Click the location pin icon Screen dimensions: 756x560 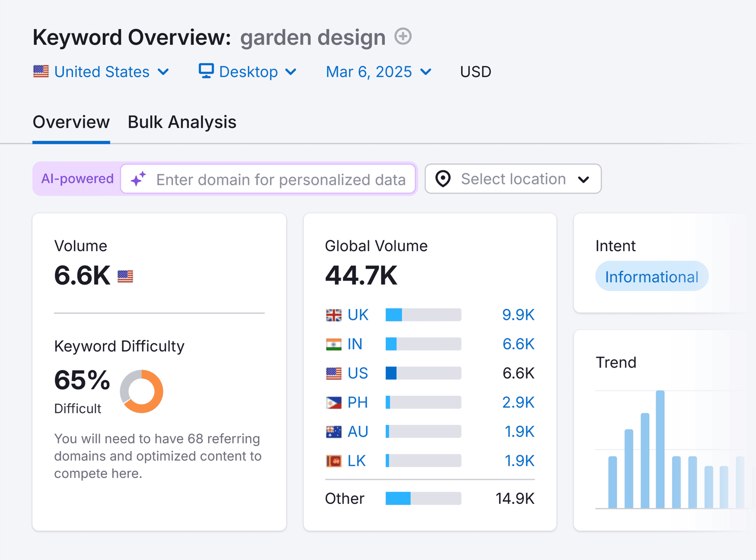click(443, 179)
